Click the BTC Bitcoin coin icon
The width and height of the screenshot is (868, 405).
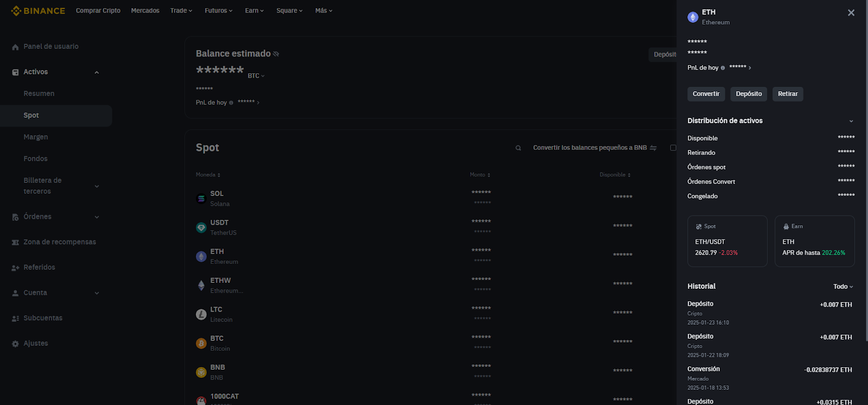pyautogui.click(x=201, y=343)
